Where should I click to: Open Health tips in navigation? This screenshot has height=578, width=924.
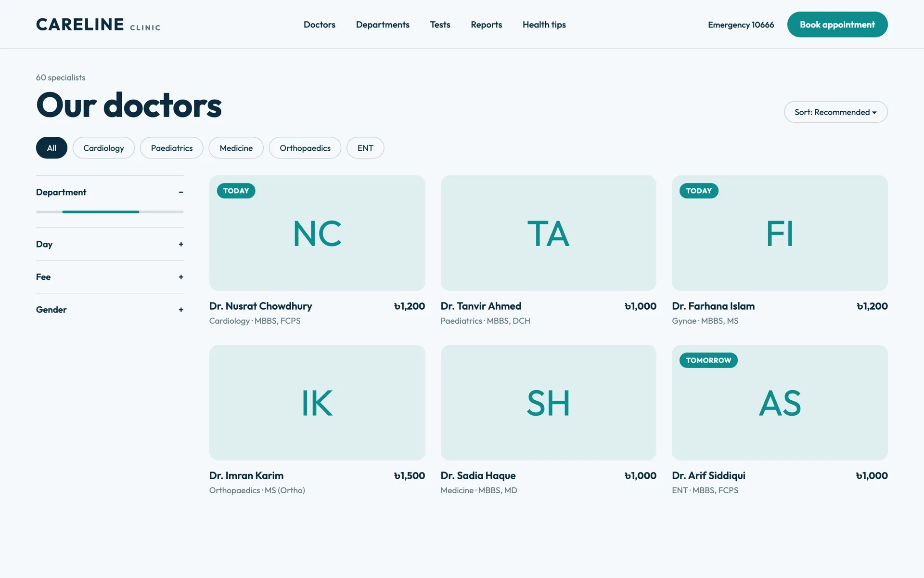pyautogui.click(x=544, y=25)
